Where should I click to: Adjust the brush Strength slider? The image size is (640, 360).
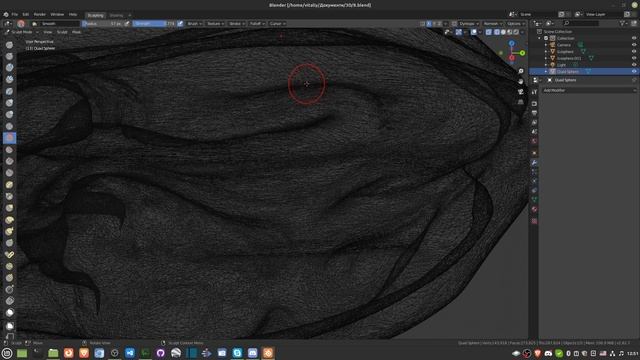154,24
